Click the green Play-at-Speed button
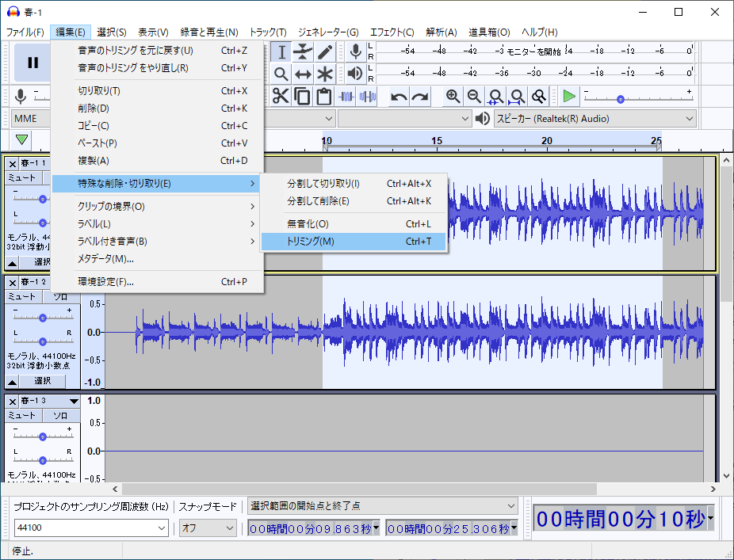Screen dimensions: 734x560 568,95
